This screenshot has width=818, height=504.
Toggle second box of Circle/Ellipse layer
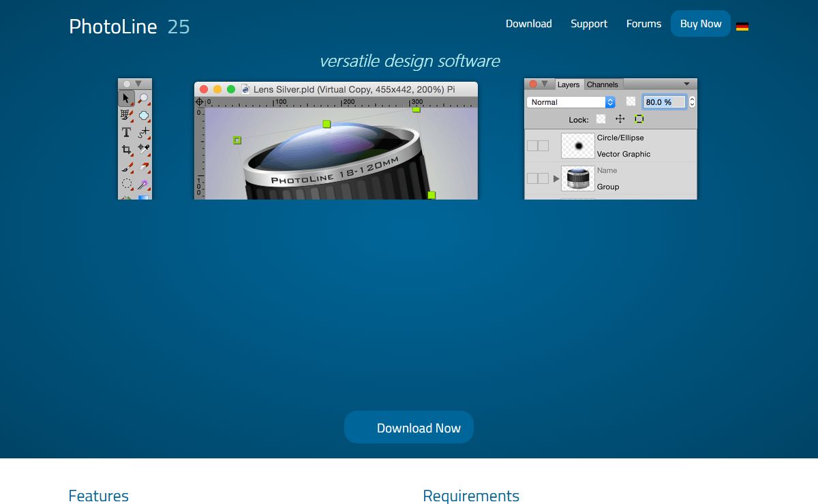[543, 146]
